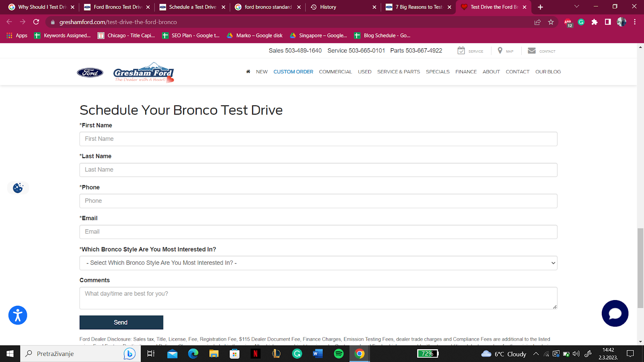Open the browser side panel icon
644x362 pixels.
pos(608,22)
